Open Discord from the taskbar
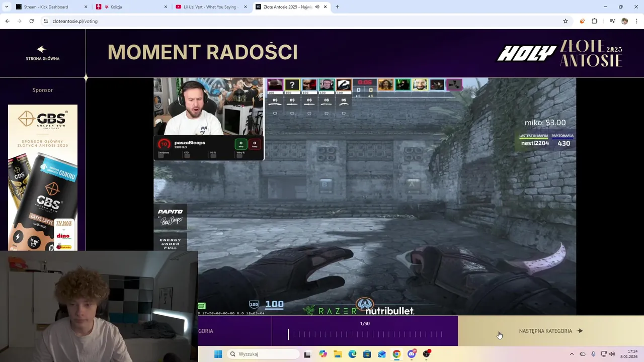644x362 pixels. pos(412,354)
